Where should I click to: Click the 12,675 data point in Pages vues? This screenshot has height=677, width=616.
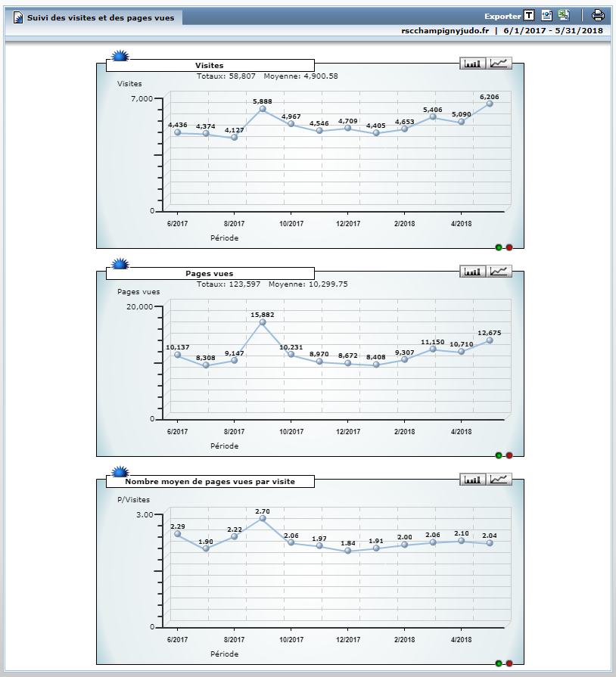[490, 340]
